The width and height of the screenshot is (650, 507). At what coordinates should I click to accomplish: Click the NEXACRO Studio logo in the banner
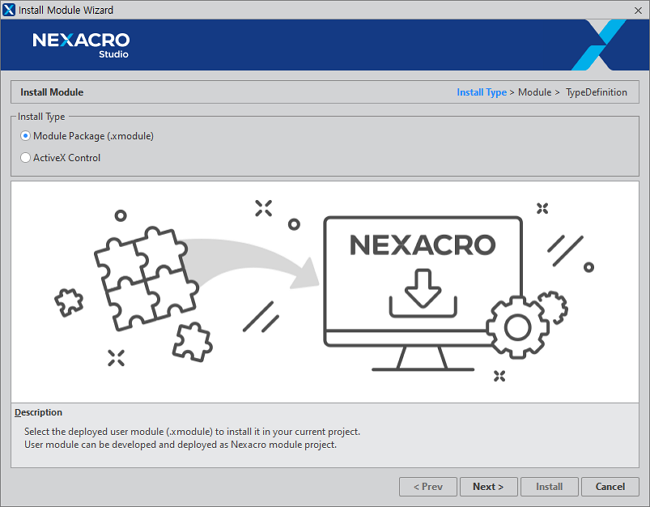pyautogui.click(x=81, y=45)
